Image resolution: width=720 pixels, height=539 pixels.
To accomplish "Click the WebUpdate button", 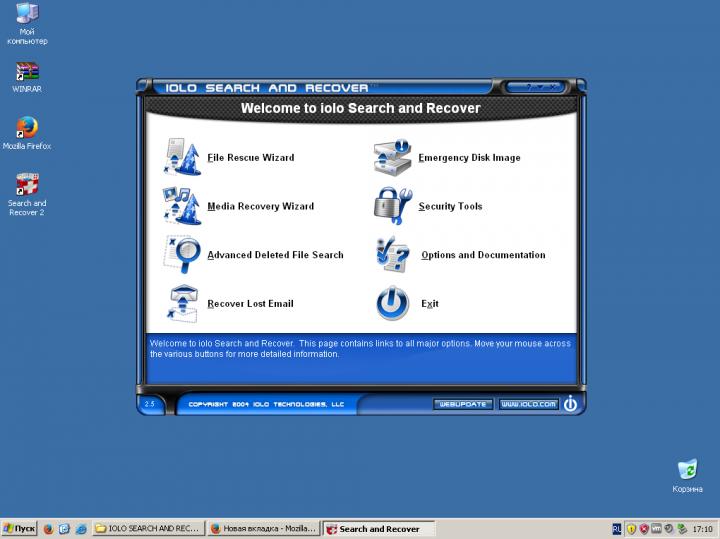I will 463,404.
